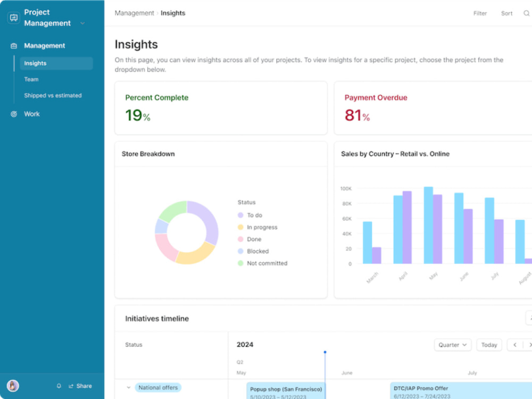Go to previous period with left arrow
The image size is (532, 399).
[x=515, y=345]
